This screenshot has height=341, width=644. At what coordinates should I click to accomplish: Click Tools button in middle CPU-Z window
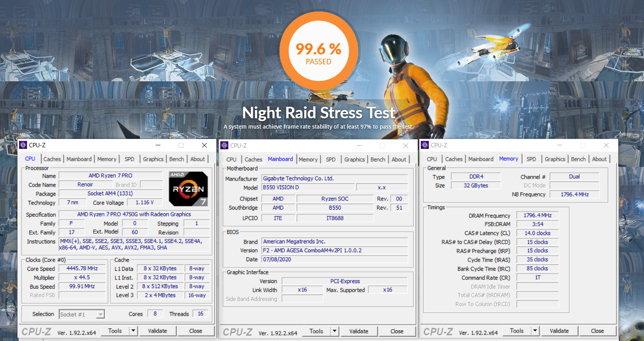coord(316,331)
